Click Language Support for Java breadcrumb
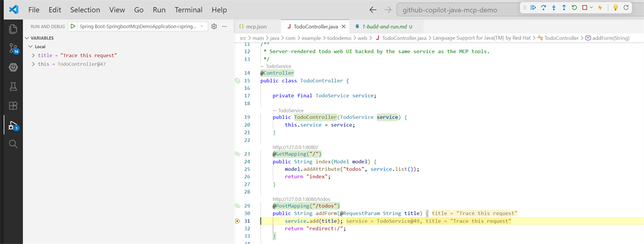The image size is (644, 244). 482,38
